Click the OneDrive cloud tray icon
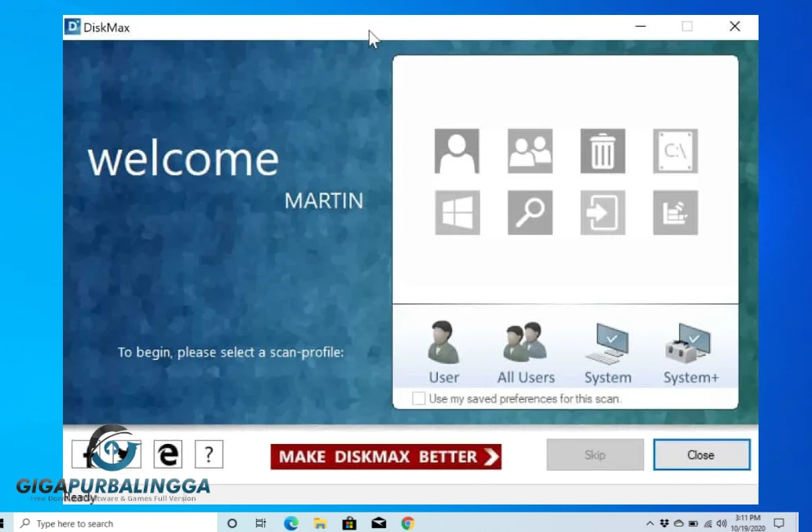This screenshot has height=532, width=812. [679, 523]
